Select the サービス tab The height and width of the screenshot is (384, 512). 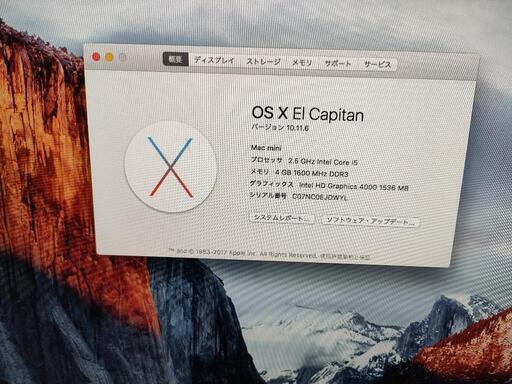coord(377,64)
